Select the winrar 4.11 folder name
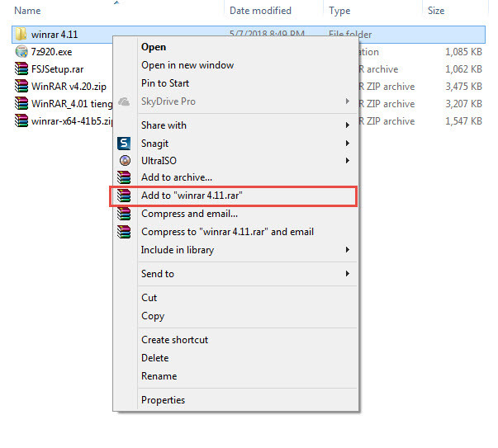 pyautogui.click(x=55, y=35)
